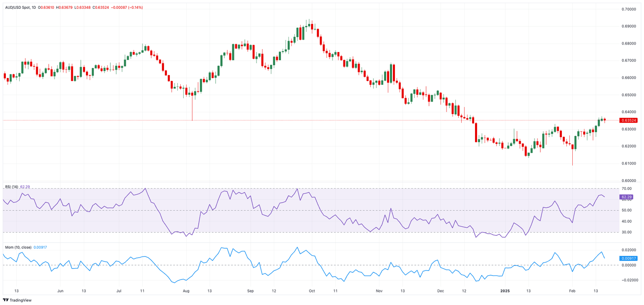The image size is (644, 305).
Task: Click the Oct label on the time axis
Action: [x=312, y=290]
